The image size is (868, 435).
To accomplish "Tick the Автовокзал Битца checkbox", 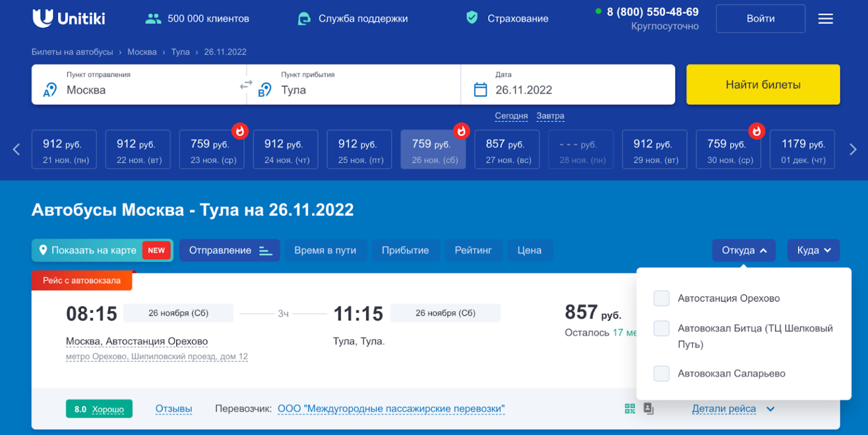I will click(x=661, y=328).
